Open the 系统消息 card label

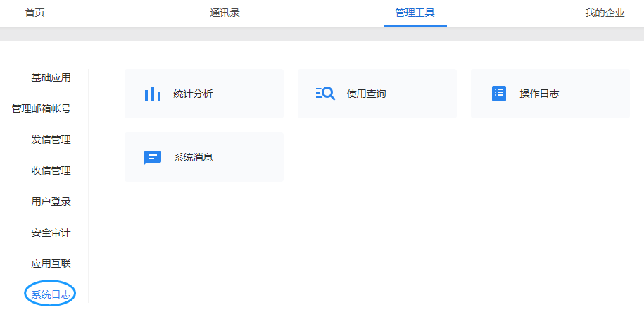pyautogui.click(x=193, y=158)
